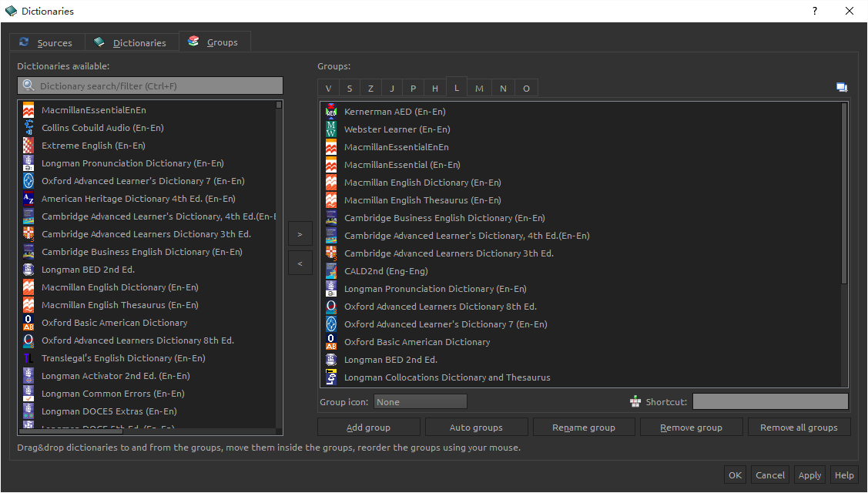Click Oxford Advanced Learner's Dictionary 7 icon in available list
The height and width of the screenshot is (493, 868).
pos(28,181)
